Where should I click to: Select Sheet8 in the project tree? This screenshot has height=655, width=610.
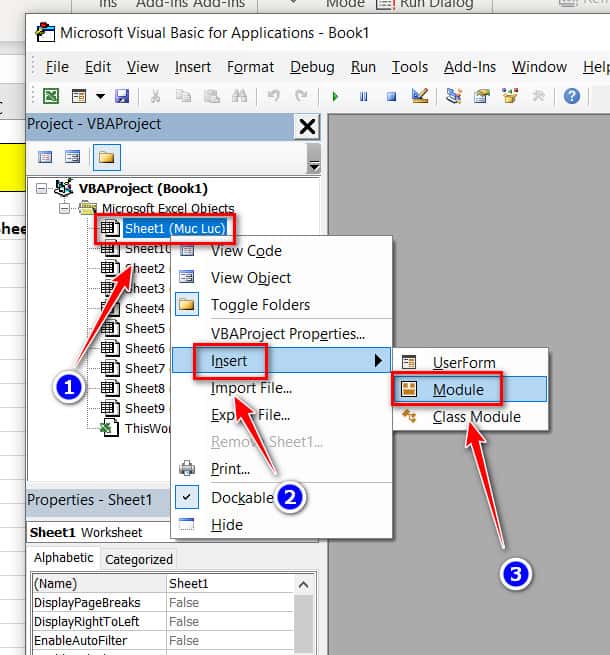145,388
